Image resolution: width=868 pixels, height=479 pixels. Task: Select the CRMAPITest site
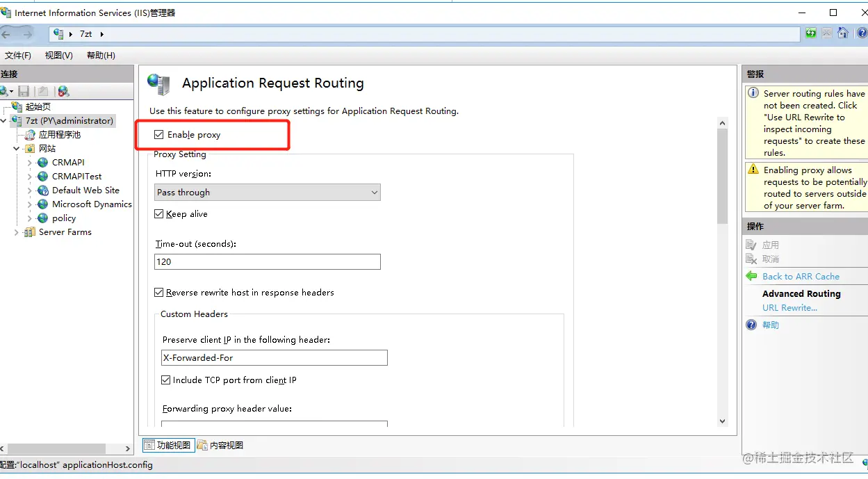click(x=76, y=176)
